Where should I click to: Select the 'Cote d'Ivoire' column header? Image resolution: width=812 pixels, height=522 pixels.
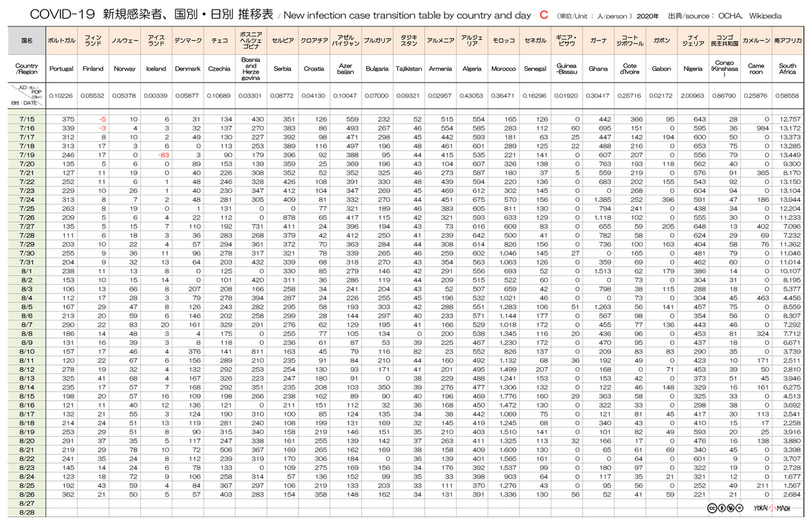(x=630, y=68)
